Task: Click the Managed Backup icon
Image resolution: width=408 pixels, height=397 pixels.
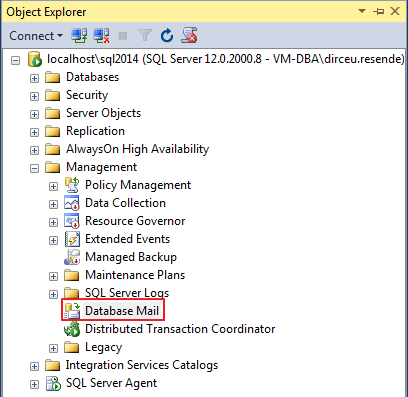Action: coord(72,257)
